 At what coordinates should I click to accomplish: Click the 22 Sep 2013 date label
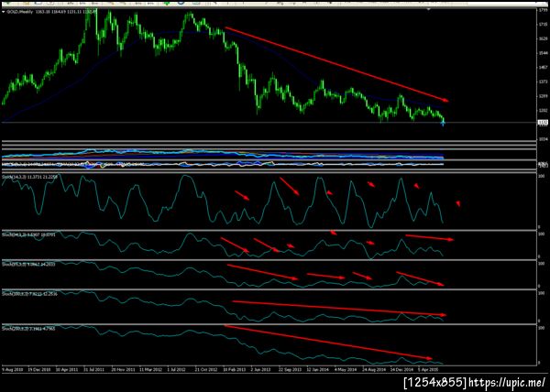(291, 370)
